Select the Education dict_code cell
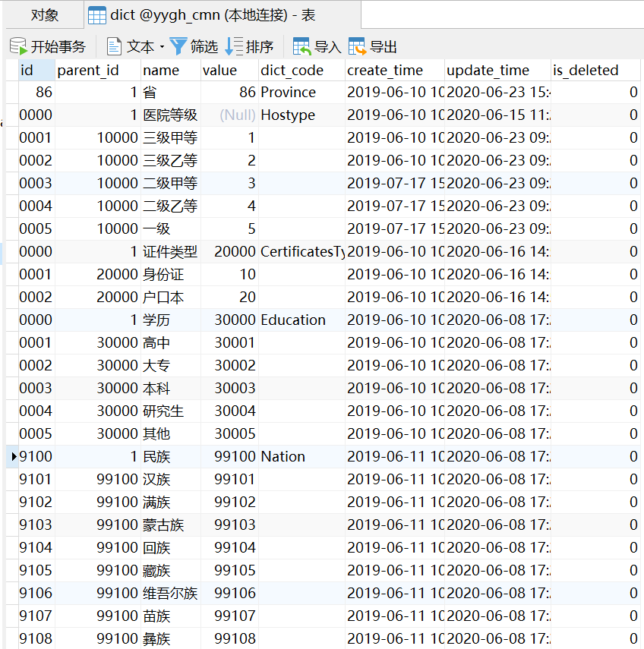 (x=301, y=320)
